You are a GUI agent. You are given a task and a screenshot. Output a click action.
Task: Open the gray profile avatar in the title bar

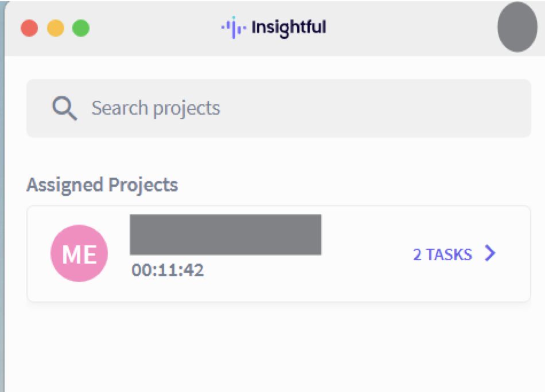pyautogui.click(x=517, y=27)
